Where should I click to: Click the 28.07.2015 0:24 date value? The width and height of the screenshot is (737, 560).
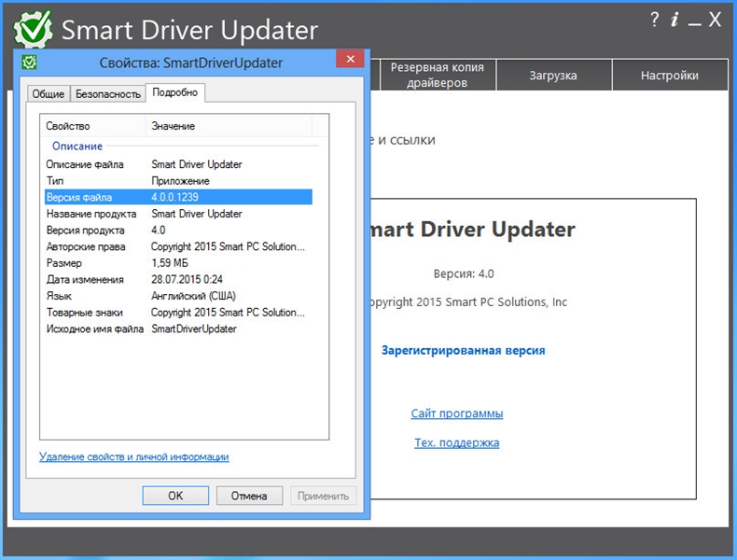coord(188,280)
